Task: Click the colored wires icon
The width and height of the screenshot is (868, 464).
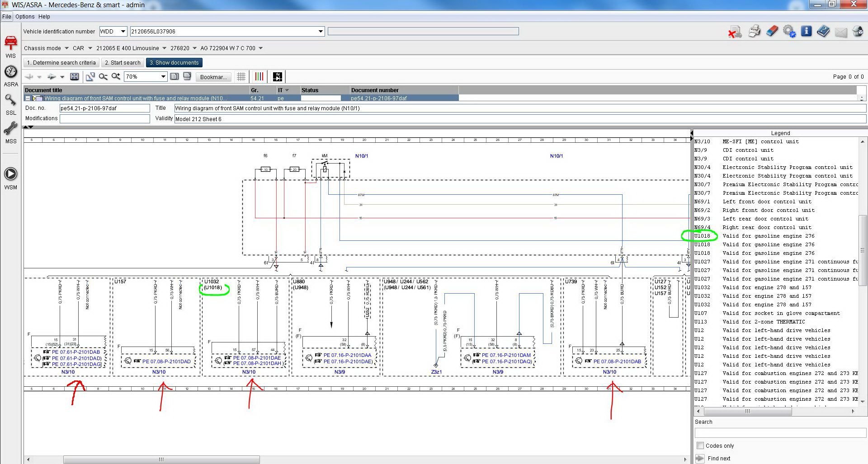Action: [259, 77]
